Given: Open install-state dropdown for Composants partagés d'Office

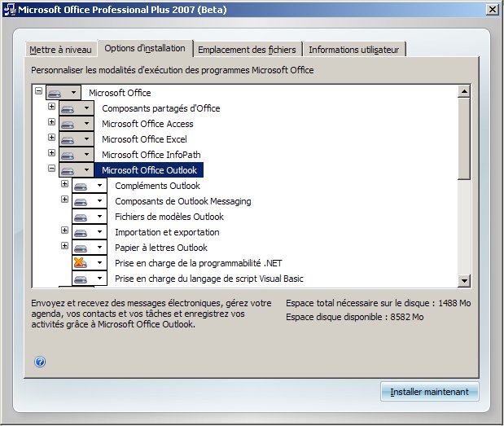Looking at the screenshot, I should [77, 108].
